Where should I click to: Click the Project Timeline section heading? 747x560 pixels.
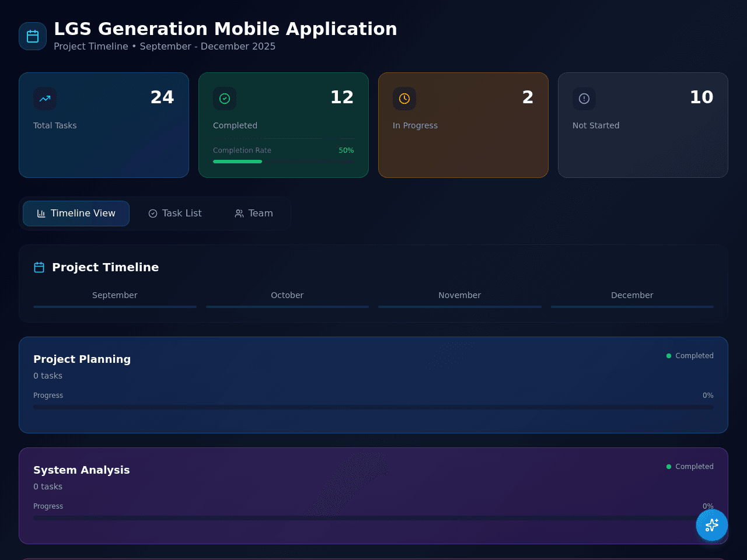pos(105,267)
